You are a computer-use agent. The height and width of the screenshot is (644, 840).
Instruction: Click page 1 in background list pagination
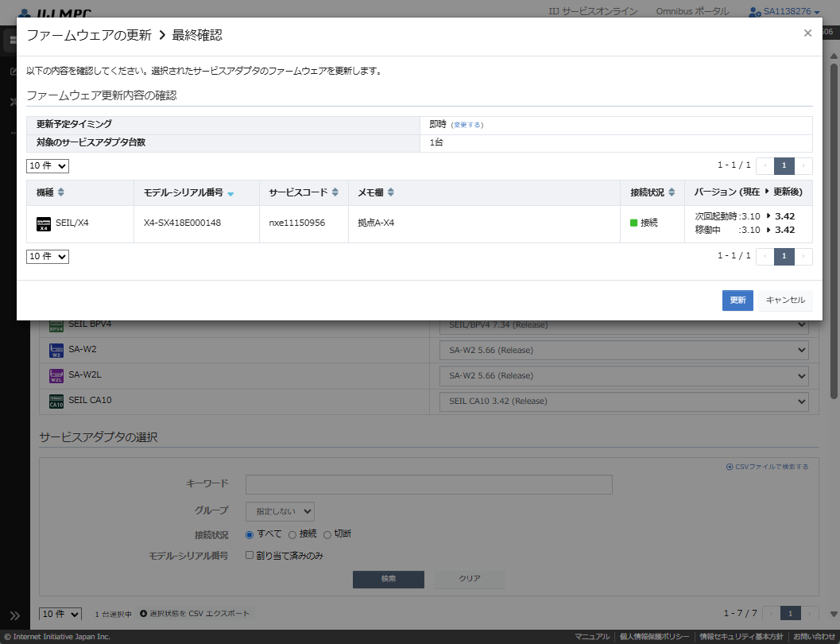pyautogui.click(x=790, y=614)
